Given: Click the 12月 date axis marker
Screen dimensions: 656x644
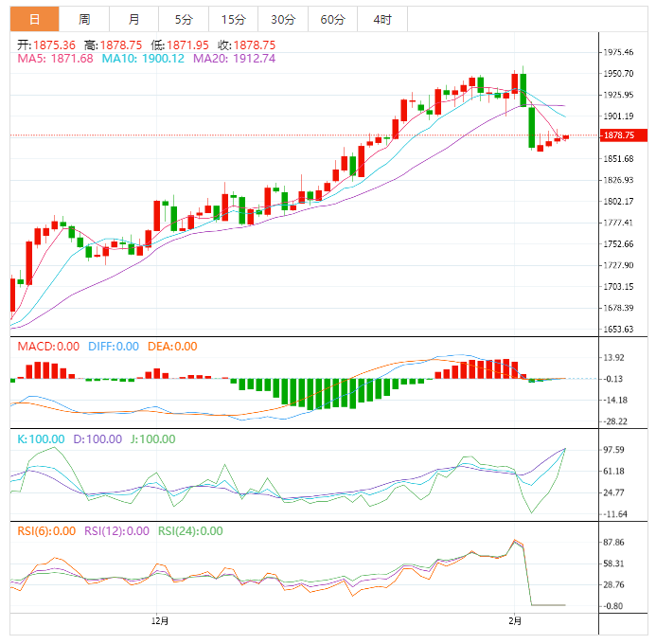Looking at the screenshot, I should coord(160,621).
